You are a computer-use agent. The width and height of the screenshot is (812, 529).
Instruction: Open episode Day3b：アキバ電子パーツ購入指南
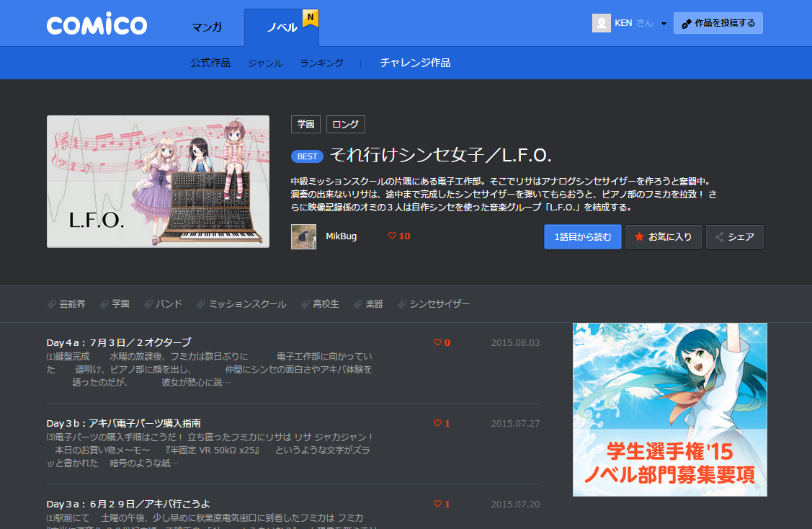(124, 423)
